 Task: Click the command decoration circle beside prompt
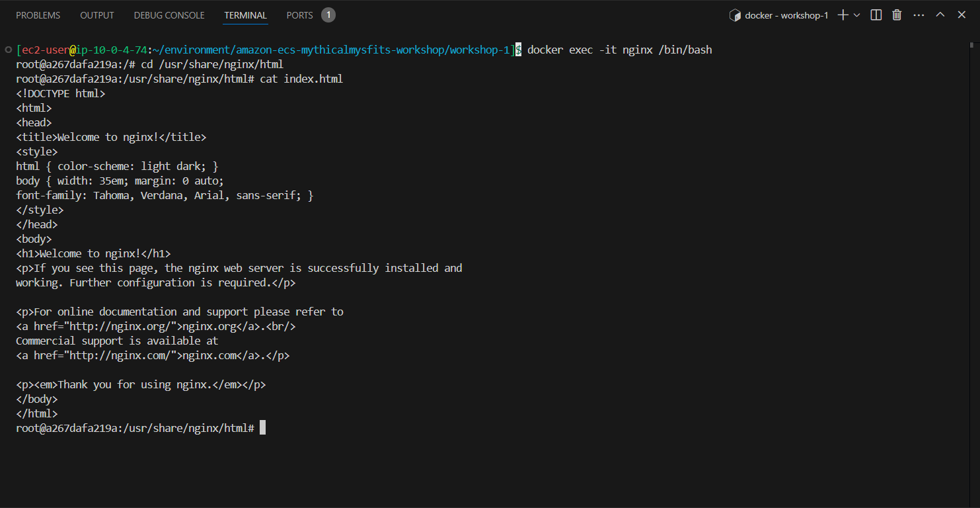[x=7, y=50]
